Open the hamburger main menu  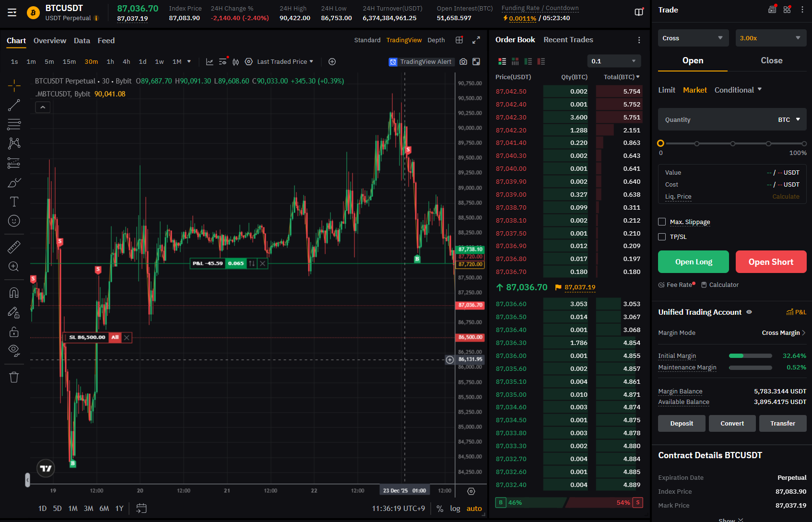[12, 13]
